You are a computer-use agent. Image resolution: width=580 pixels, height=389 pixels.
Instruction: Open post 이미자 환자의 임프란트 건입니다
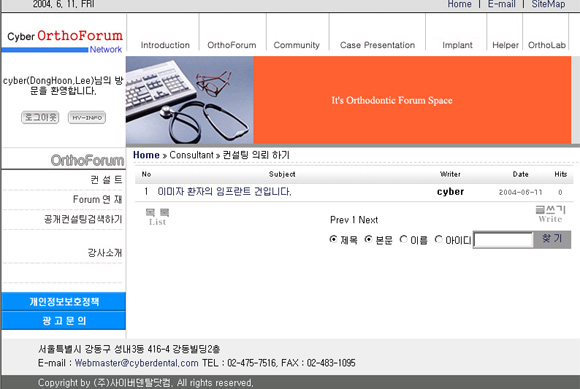[x=224, y=192]
